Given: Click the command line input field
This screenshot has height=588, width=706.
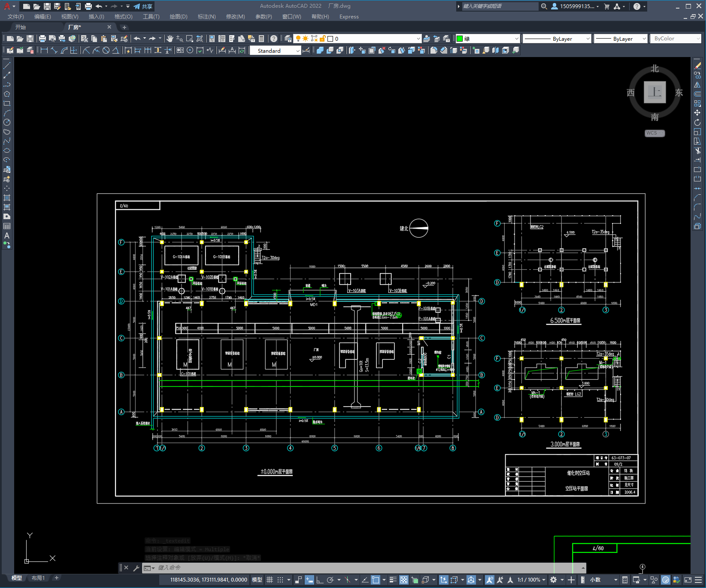Looking at the screenshot, I should click(x=368, y=568).
